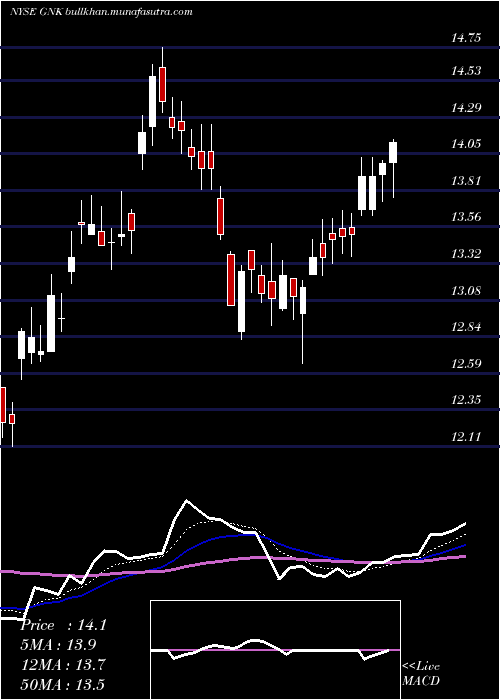Viewport: 500px width, 700px height.
Task: Click the 13.81 price axis label
Action: (466, 181)
